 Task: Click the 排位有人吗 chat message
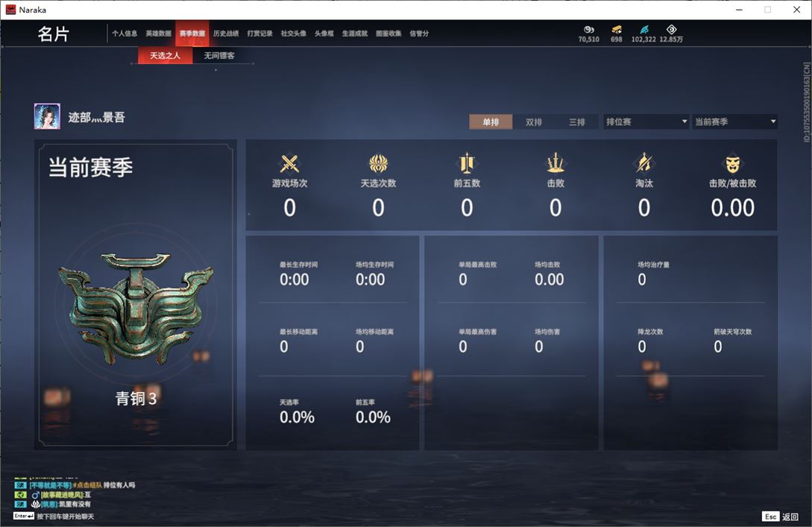coord(119,485)
